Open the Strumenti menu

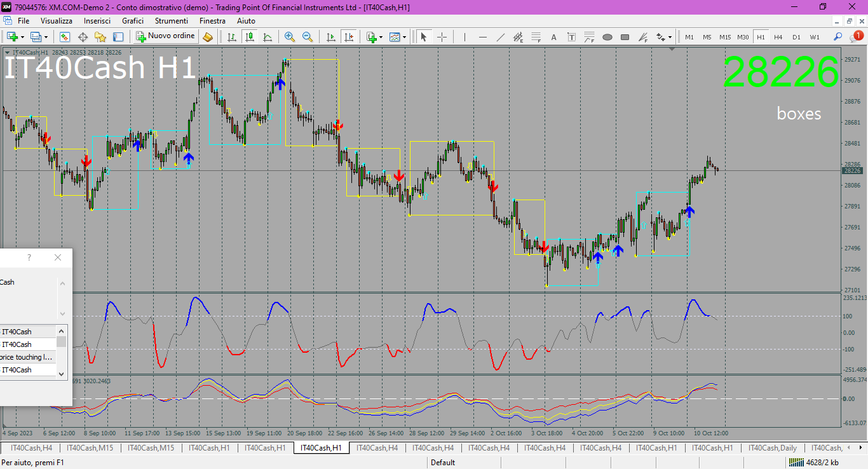(172, 21)
